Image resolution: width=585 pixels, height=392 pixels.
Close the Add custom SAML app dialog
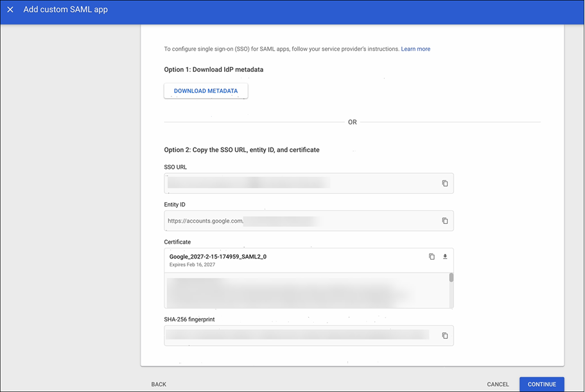[10, 10]
